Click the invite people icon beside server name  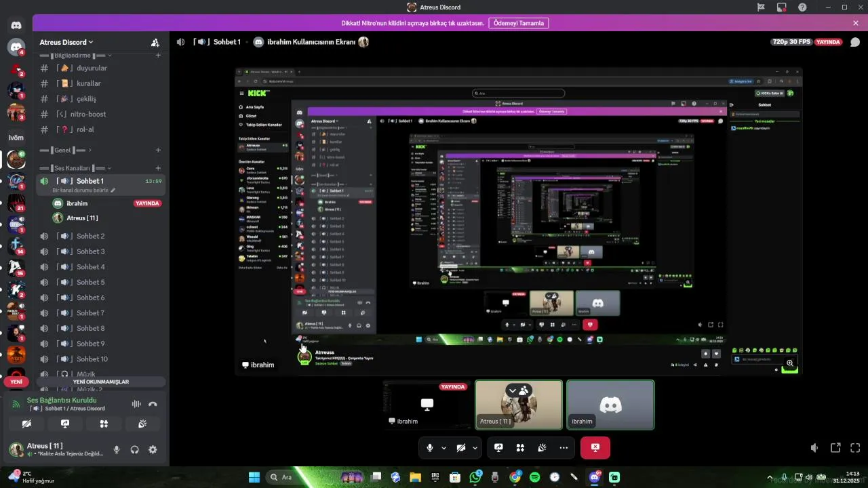[155, 42]
